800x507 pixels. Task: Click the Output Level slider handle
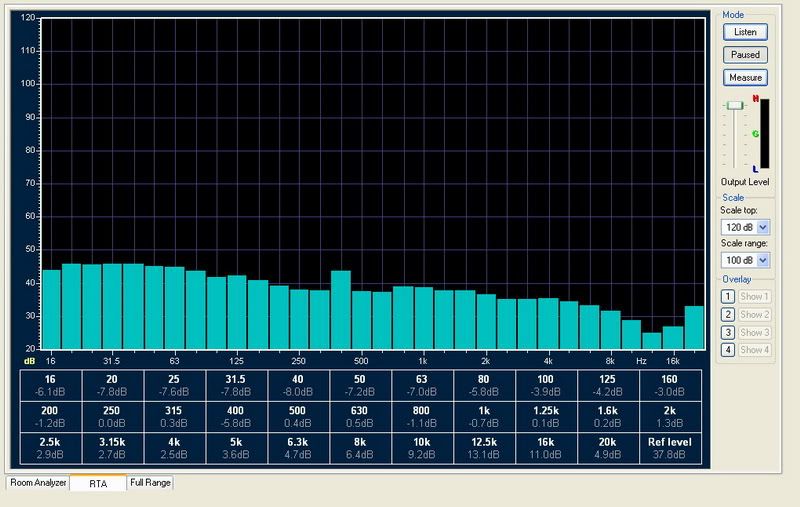[x=735, y=105]
